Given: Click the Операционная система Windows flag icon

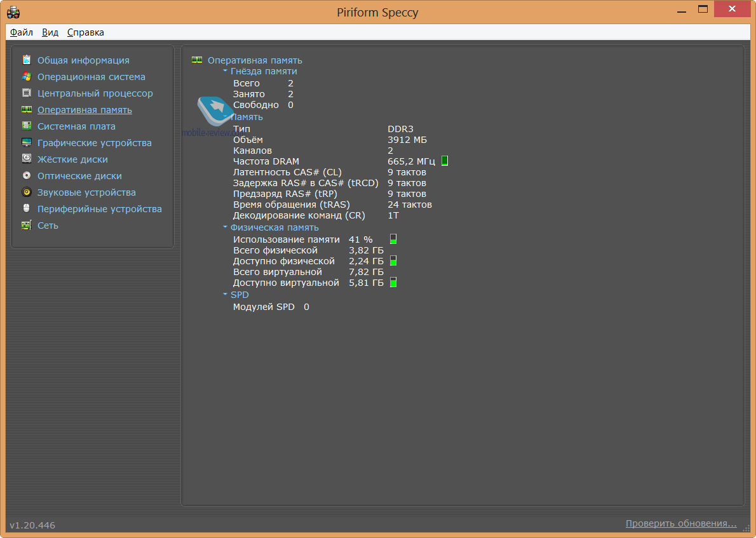Looking at the screenshot, I should coord(27,77).
